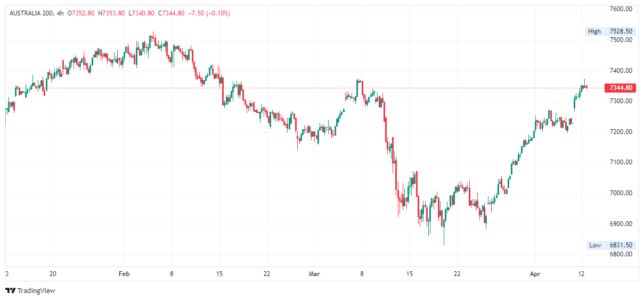Open the TradingView text link

(36, 291)
